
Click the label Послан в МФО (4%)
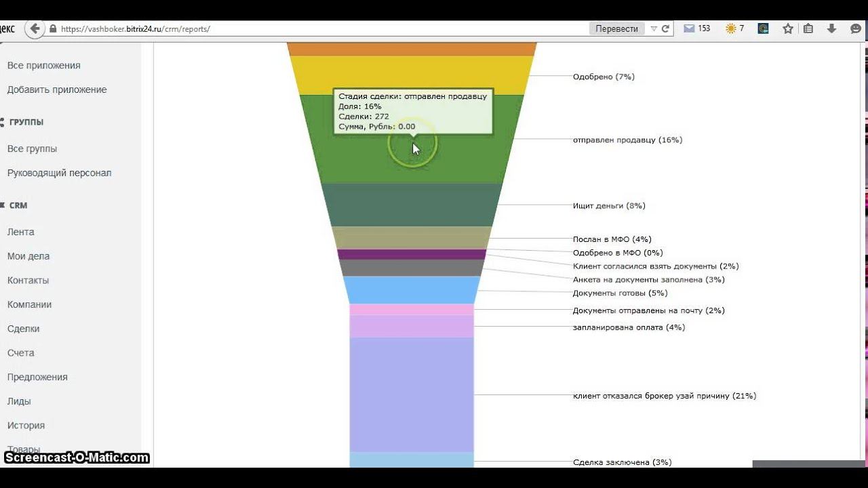[612, 239]
